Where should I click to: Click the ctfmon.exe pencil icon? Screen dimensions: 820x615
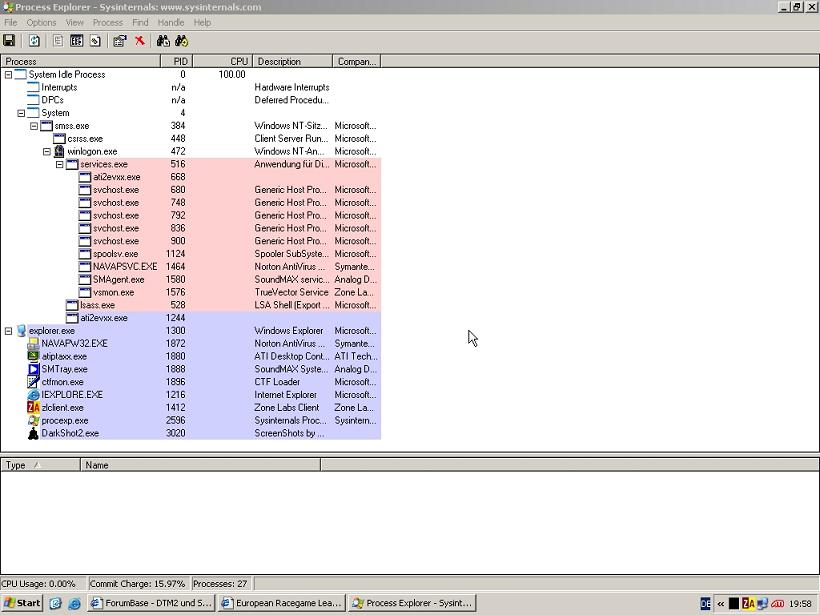[x=33, y=382]
